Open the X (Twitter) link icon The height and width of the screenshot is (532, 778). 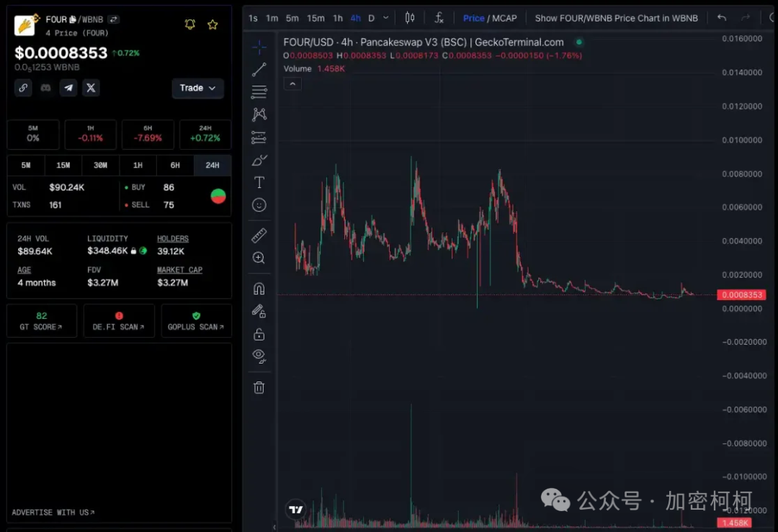coord(91,88)
